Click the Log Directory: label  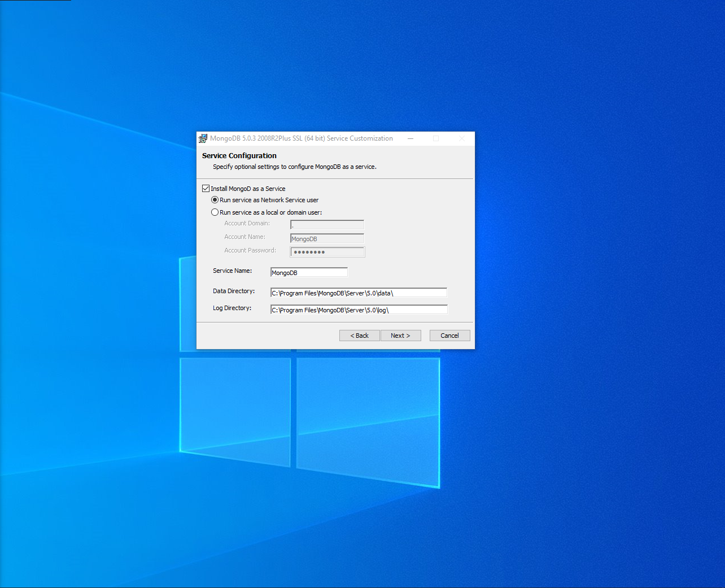click(x=232, y=308)
